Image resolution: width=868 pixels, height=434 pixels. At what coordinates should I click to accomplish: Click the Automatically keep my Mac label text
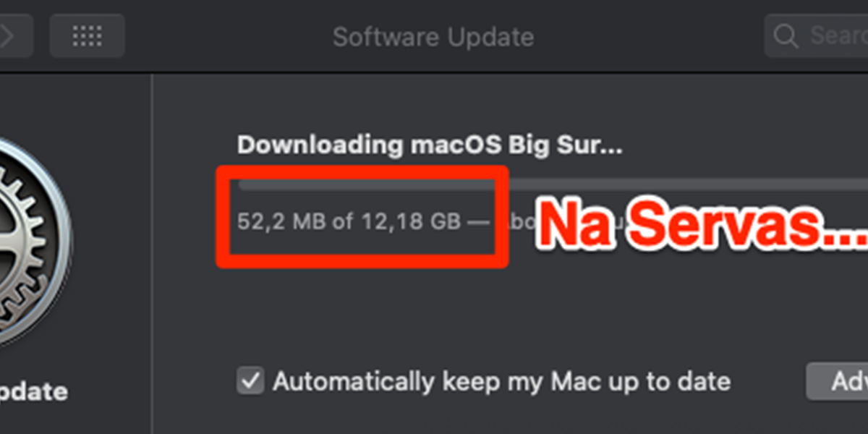tap(501, 381)
